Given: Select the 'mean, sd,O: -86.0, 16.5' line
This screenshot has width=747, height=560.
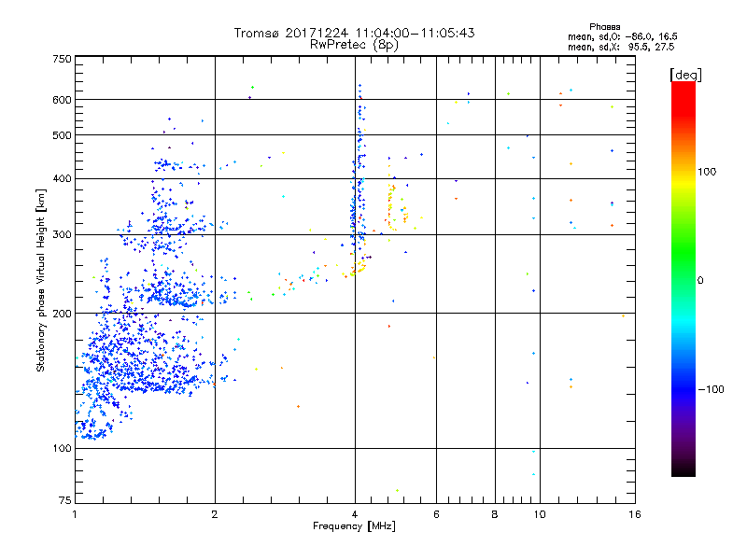Looking at the screenshot, I should point(622,36).
